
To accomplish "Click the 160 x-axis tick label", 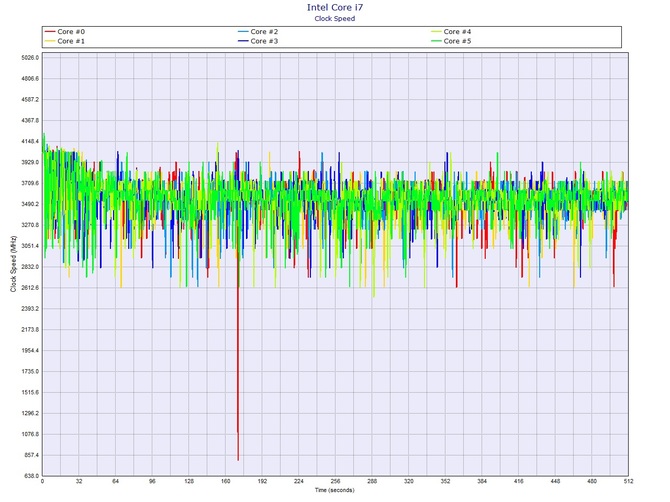I will tap(226, 481).
